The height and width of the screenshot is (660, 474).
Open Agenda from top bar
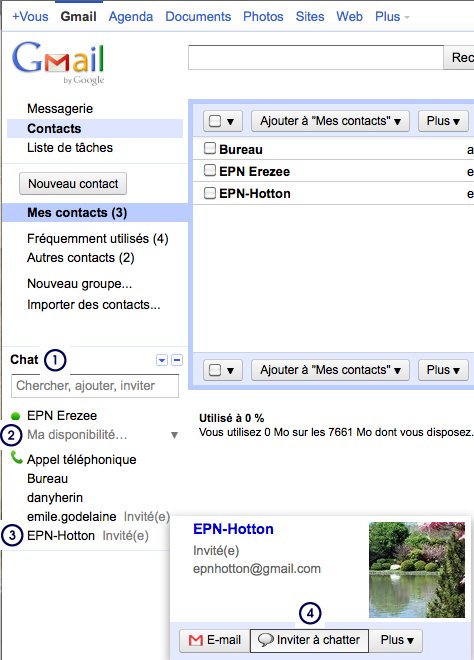(x=130, y=16)
